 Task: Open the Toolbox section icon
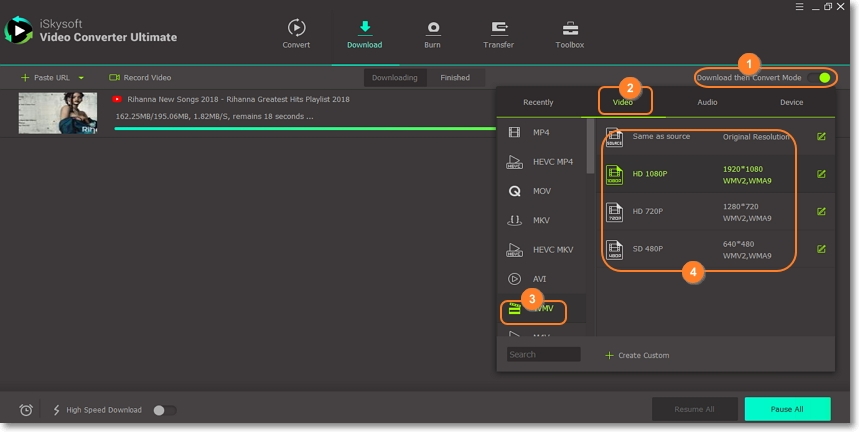[x=570, y=28]
